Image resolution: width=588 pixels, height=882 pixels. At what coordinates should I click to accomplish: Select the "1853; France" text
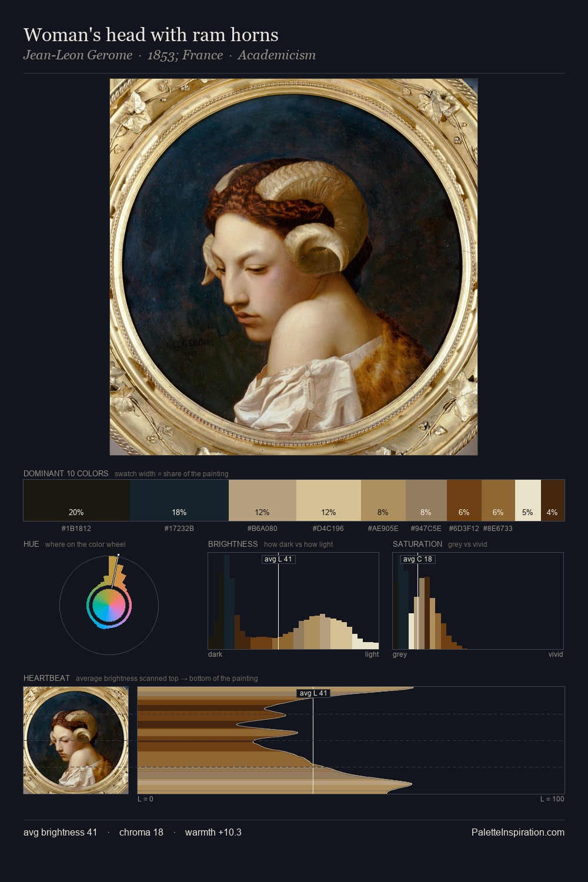[x=185, y=55]
